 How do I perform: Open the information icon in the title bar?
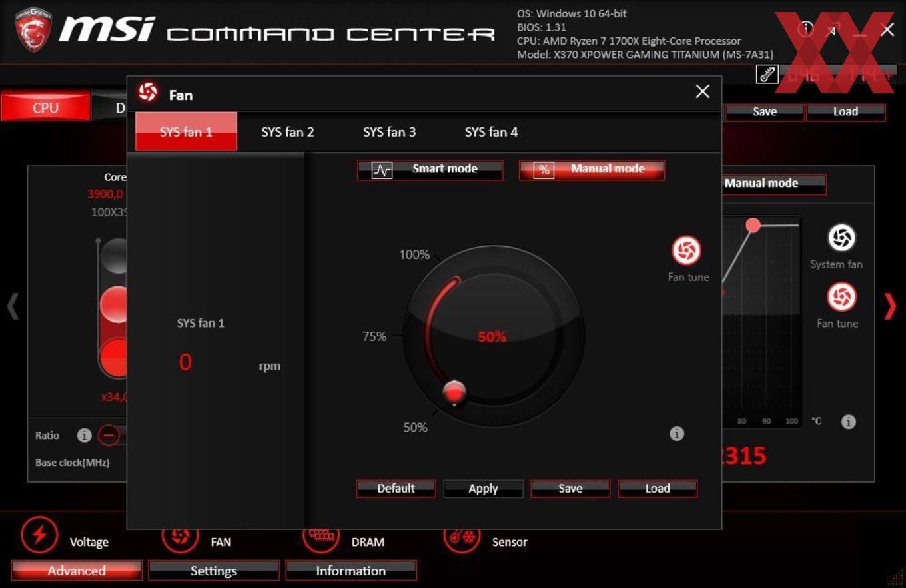coord(806,28)
